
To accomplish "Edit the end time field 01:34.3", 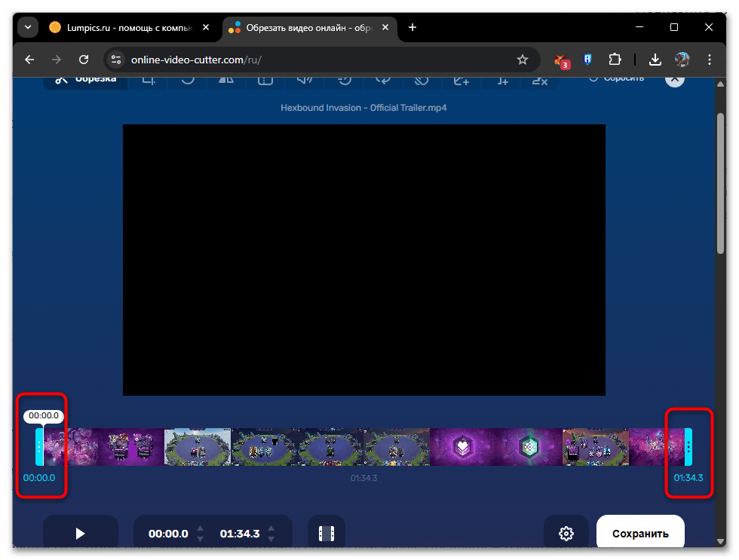I will 240,534.
